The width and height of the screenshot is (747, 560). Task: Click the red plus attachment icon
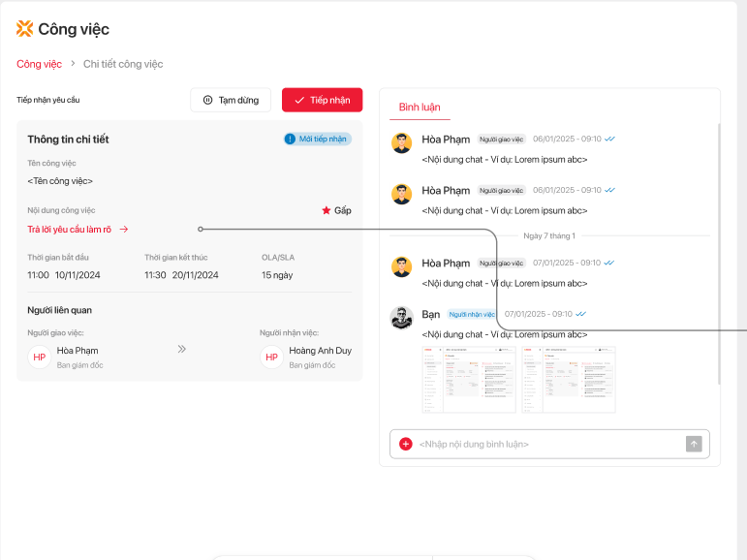click(405, 444)
